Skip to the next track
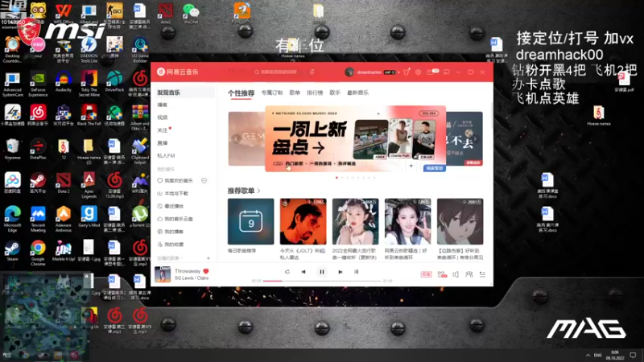644x362 pixels. click(x=340, y=272)
